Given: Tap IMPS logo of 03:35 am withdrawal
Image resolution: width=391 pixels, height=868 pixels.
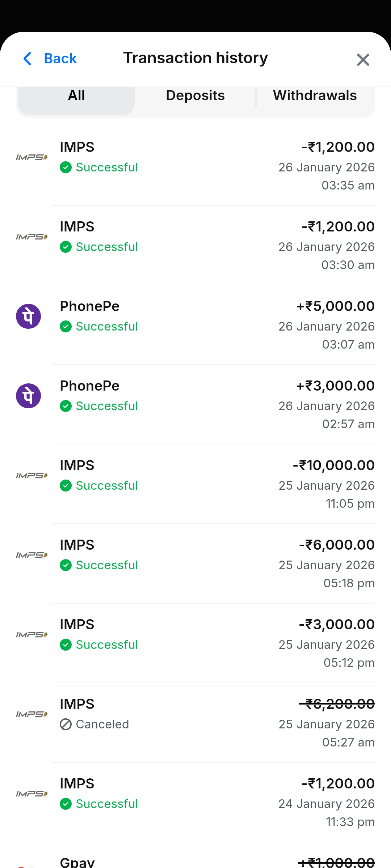Looking at the screenshot, I should click(x=32, y=157).
